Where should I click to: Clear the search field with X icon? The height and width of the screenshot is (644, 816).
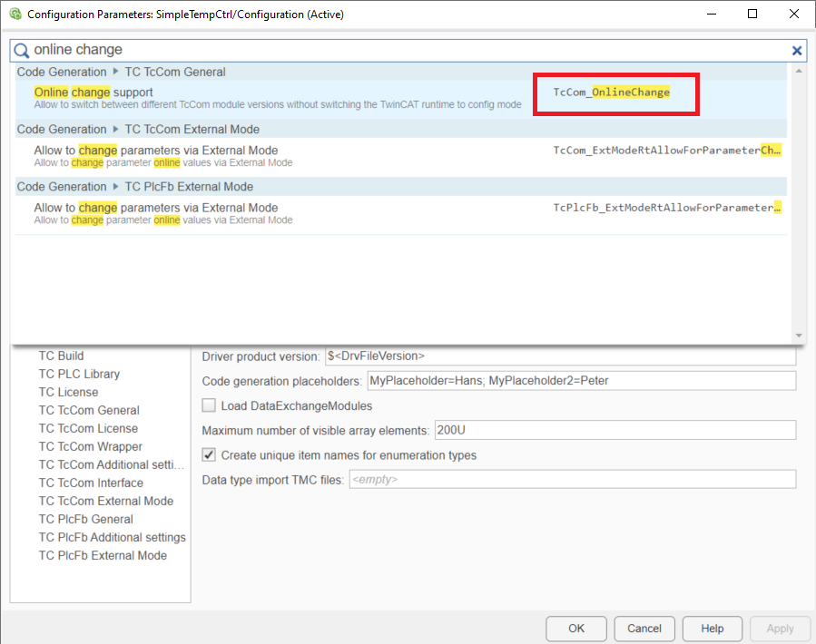[x=797, y=51]
